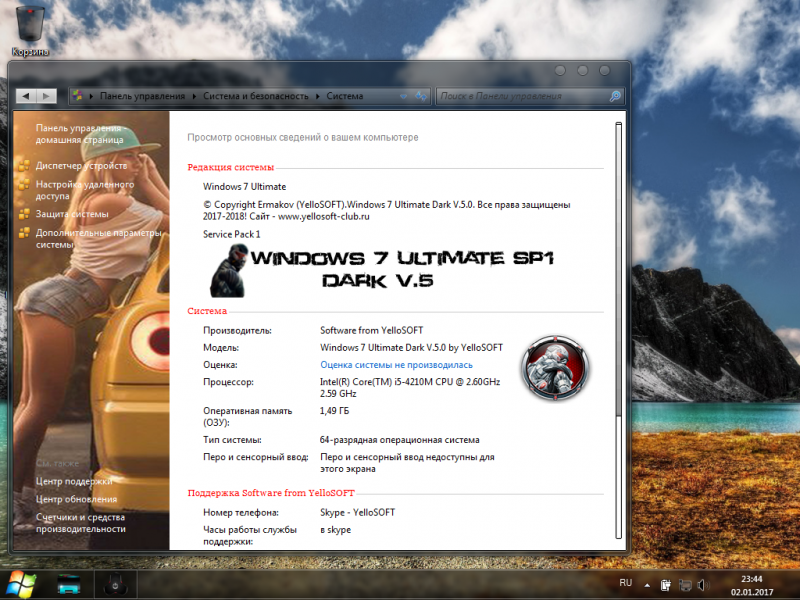Open the teal printer-like pinned taskbar icon
The height and width of the screenshot is (600, 800).
click(x=68, y=585)
